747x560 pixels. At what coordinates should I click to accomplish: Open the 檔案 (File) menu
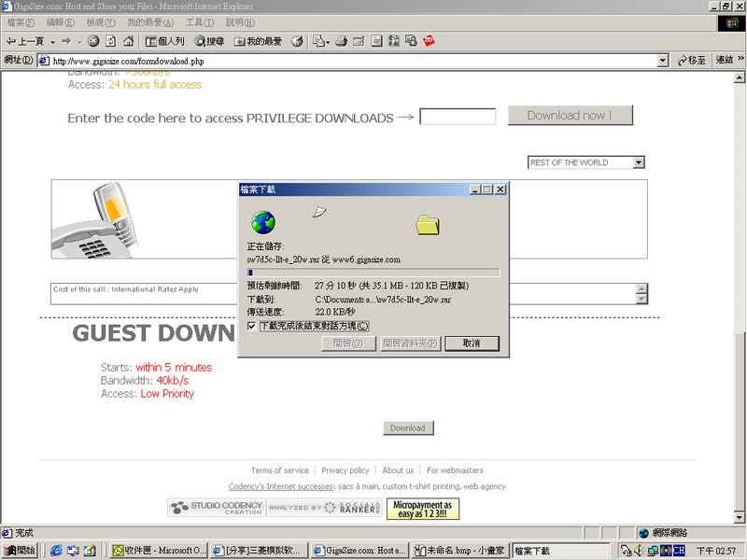21,21
